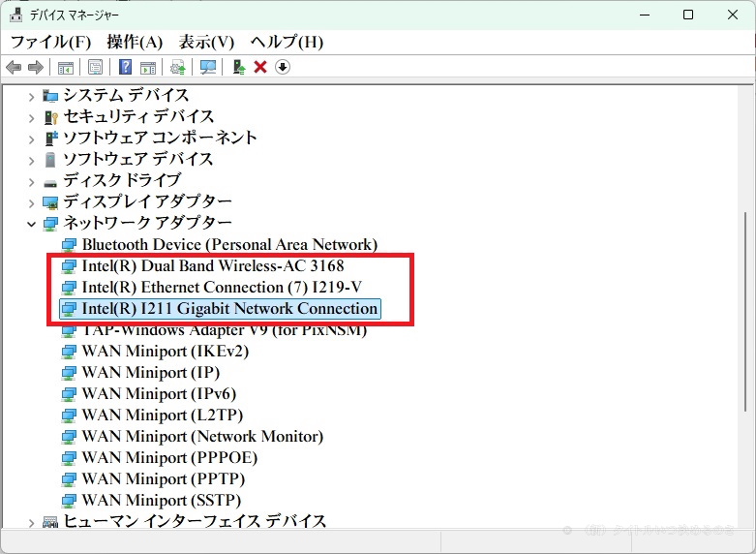Expand the システム デバイス node
The height and width of the screenshot is (554, 756).
[x=31, y=97]
